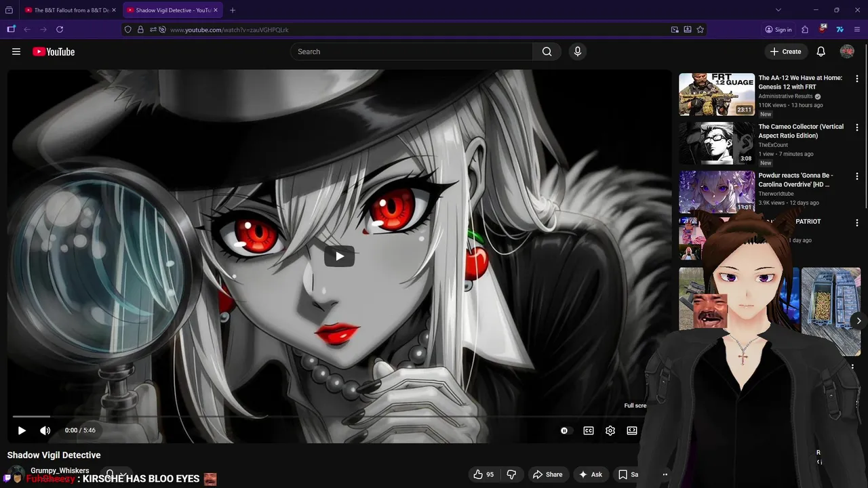Open options for the PATRIOT video
This screenshot has width=868, height=488.
856,222
